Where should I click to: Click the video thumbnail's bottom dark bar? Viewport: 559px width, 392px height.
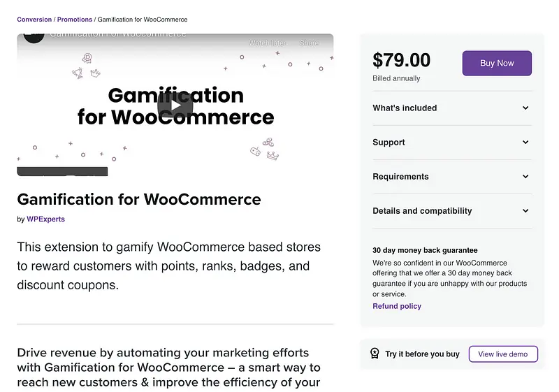pos(62,171)
